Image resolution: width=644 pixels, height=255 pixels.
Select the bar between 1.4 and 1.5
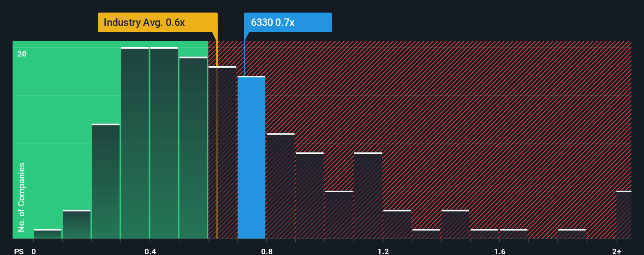pyautogui.click(x=456, y=224)
